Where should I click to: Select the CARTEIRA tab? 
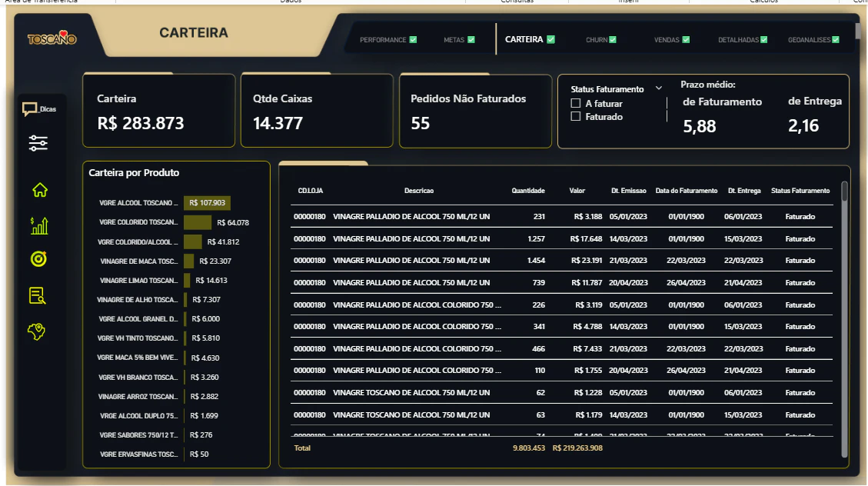click(x=524, y=39)
